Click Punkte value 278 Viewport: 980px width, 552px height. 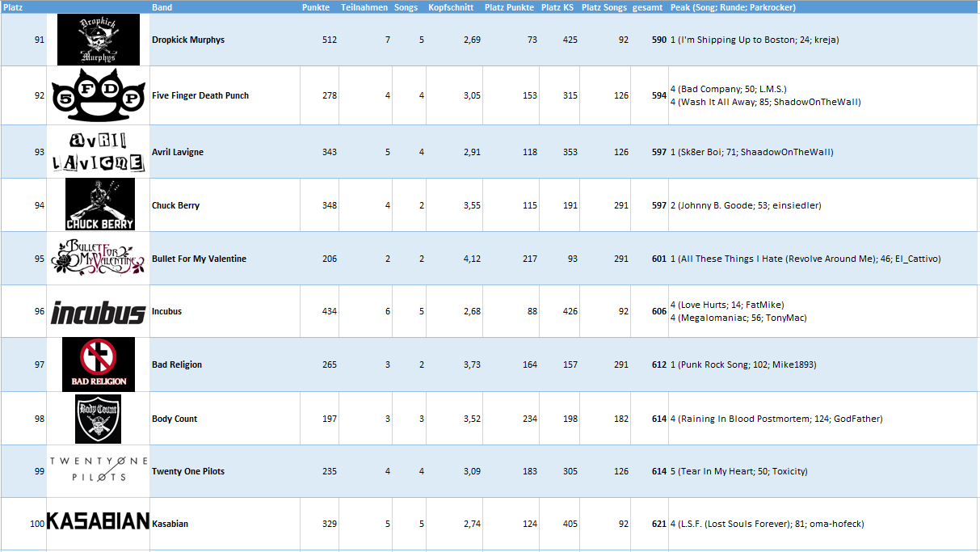click(330, 95)
